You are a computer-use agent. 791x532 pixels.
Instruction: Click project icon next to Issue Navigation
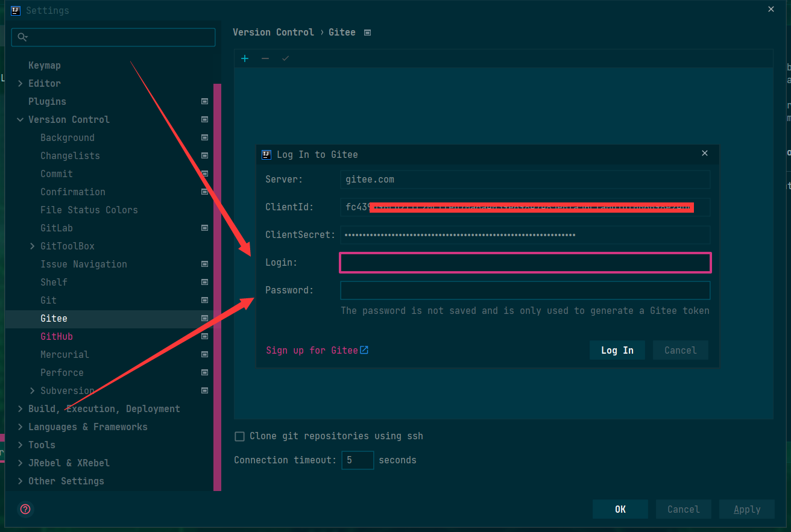coord(205,264)
